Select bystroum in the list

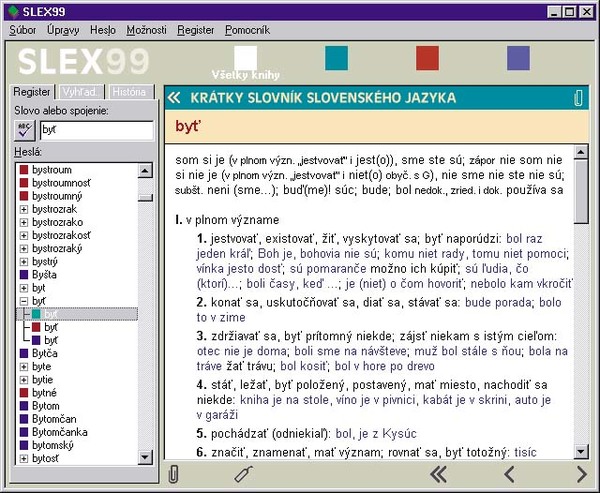pyautogui.click(x=45, y=170)
